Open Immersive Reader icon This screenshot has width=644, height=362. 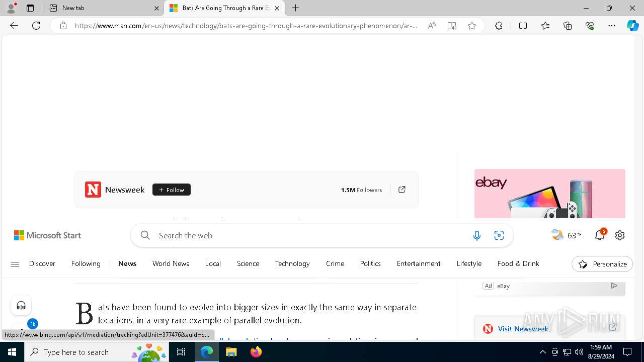point(452,26)
